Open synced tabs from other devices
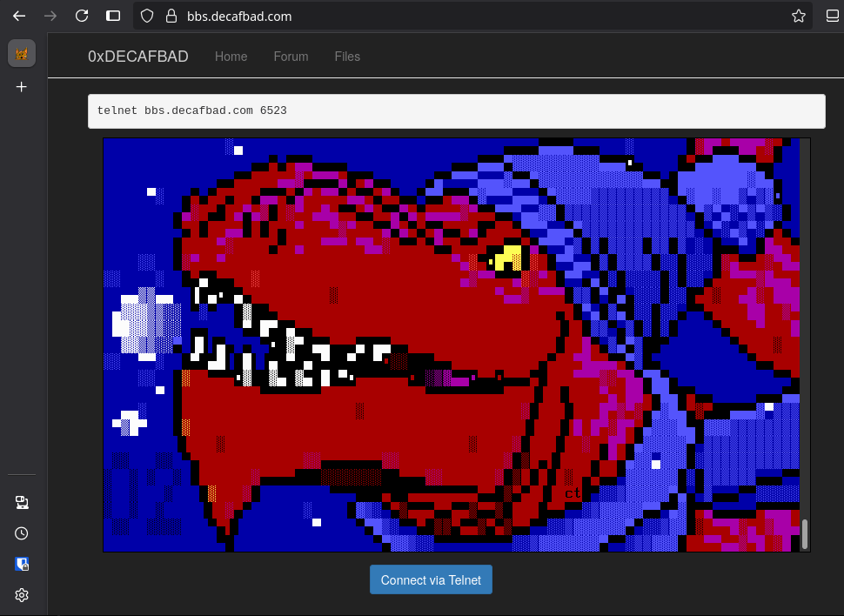 pyautogui.click(x=22, y=502)
